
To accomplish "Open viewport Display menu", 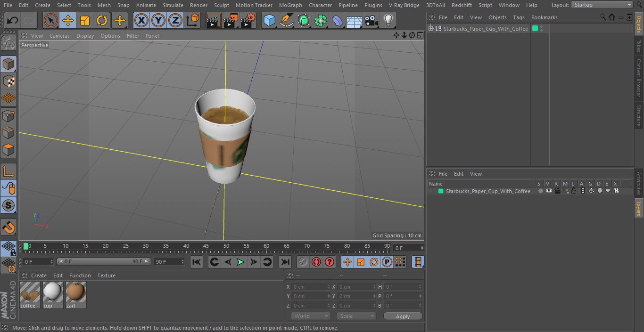I will pyautogui.click(x=85, y=36).
